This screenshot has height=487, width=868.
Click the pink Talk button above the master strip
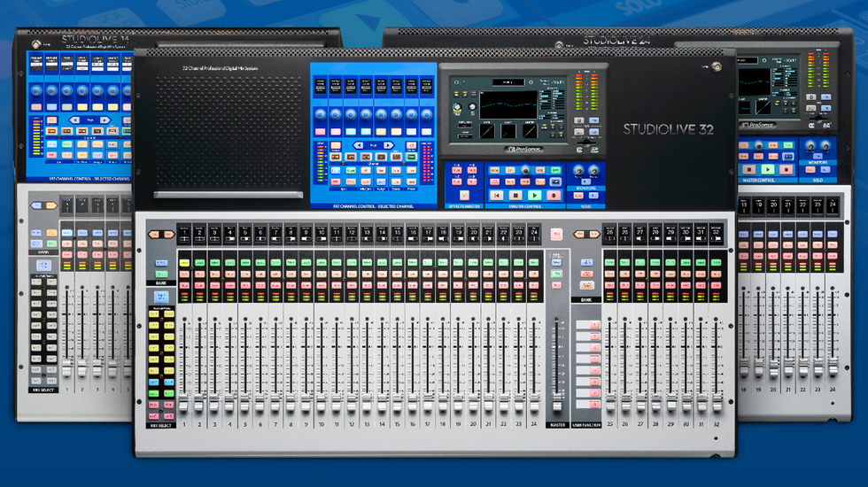(556, 234)
